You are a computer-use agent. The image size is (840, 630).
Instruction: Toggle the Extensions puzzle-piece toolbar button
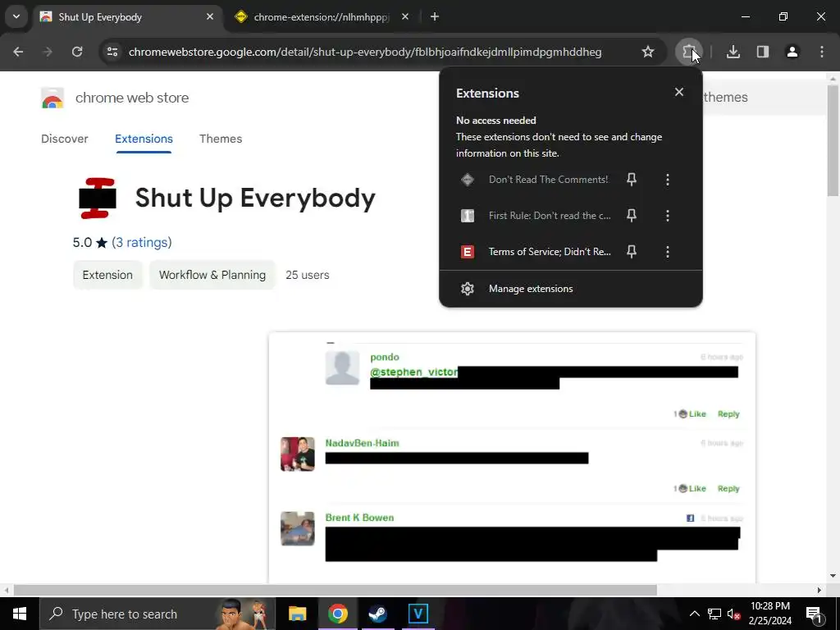coord(689,52)
